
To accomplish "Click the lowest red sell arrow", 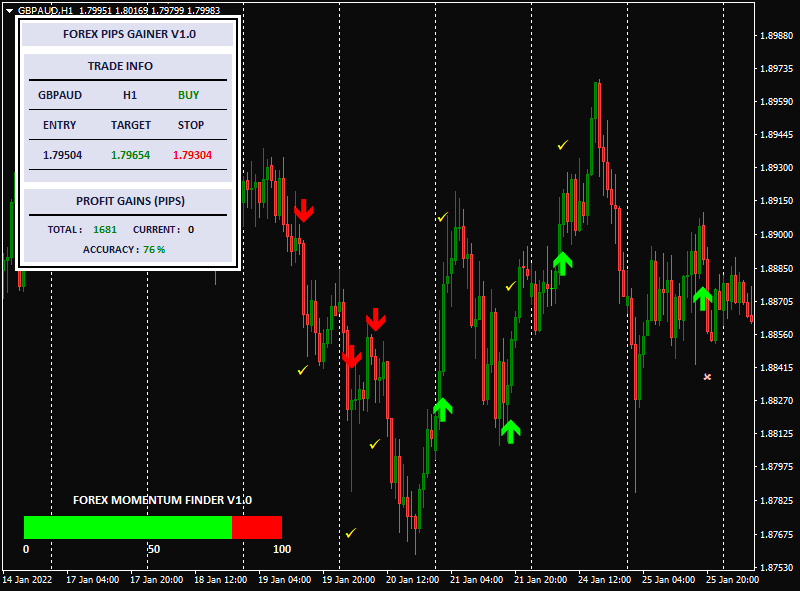I will click(x=351, y=357).
